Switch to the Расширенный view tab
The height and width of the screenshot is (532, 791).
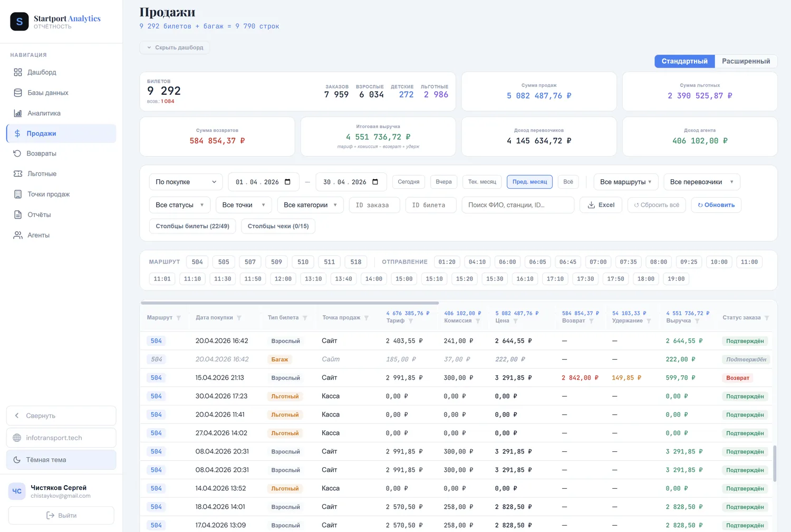click(x=746, y=61)
